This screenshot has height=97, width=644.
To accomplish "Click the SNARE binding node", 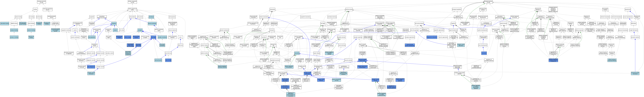I will pyautogui.click(x=14, y=24).
